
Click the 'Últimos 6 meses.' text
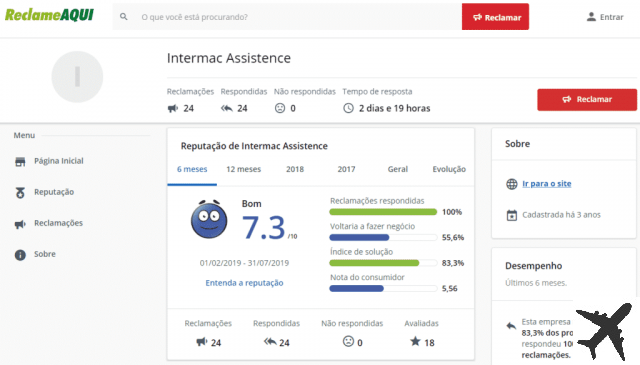coord(536,283)
